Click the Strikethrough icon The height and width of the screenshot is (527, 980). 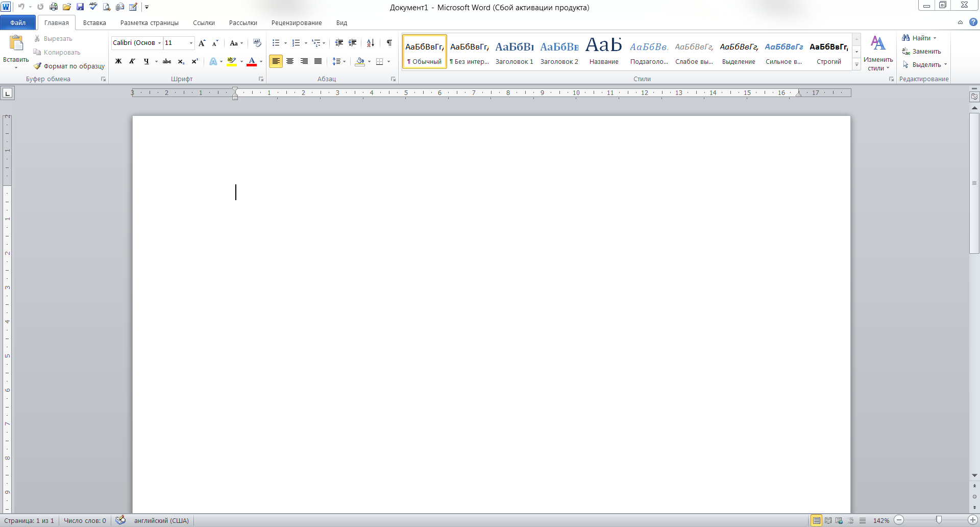(167, 61)
